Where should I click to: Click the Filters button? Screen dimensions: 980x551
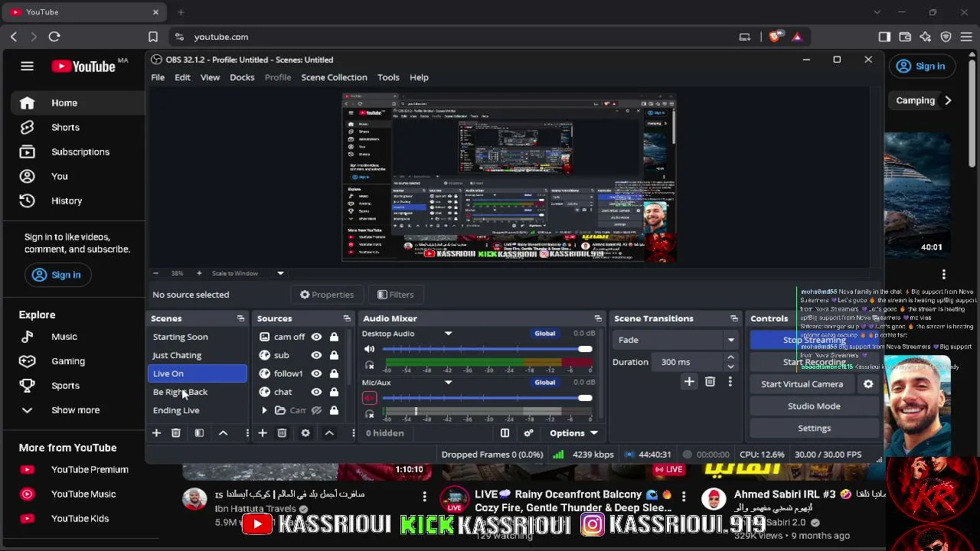(395, 295)
